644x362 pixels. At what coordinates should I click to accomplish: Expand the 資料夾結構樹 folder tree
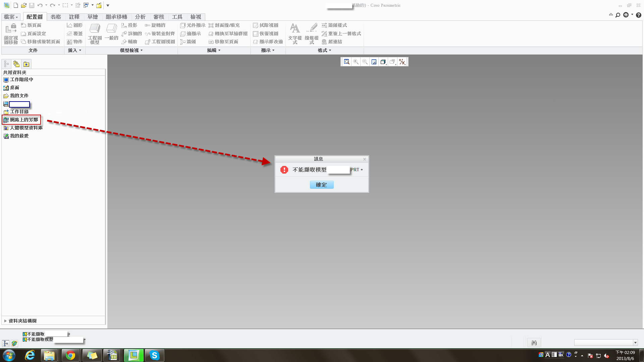[5, 321]
